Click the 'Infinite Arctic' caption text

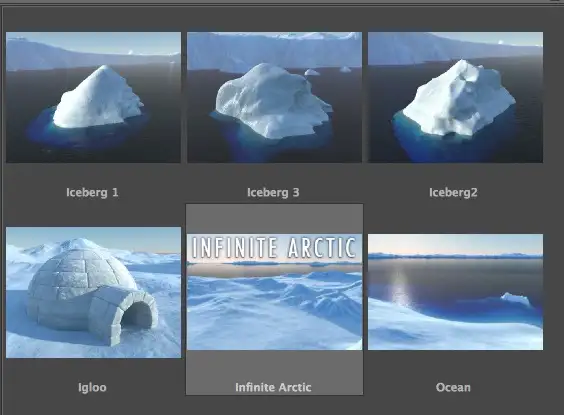tap(273, 388)
